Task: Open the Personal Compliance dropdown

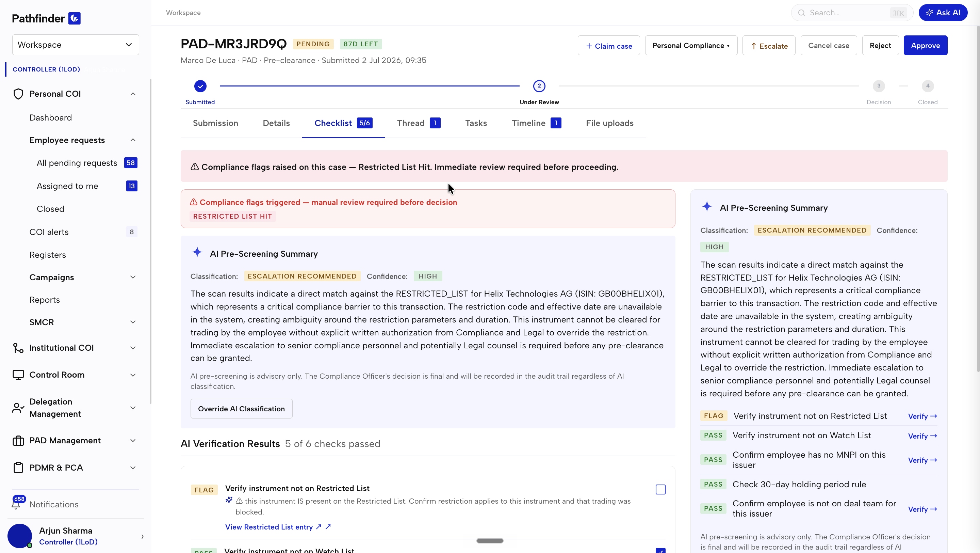Action: tap(691, 45)
